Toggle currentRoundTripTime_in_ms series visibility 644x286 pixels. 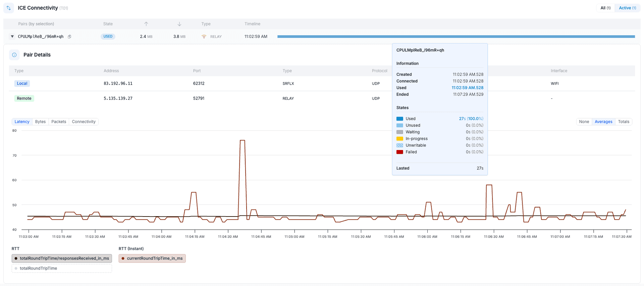(x=152, y=258)
